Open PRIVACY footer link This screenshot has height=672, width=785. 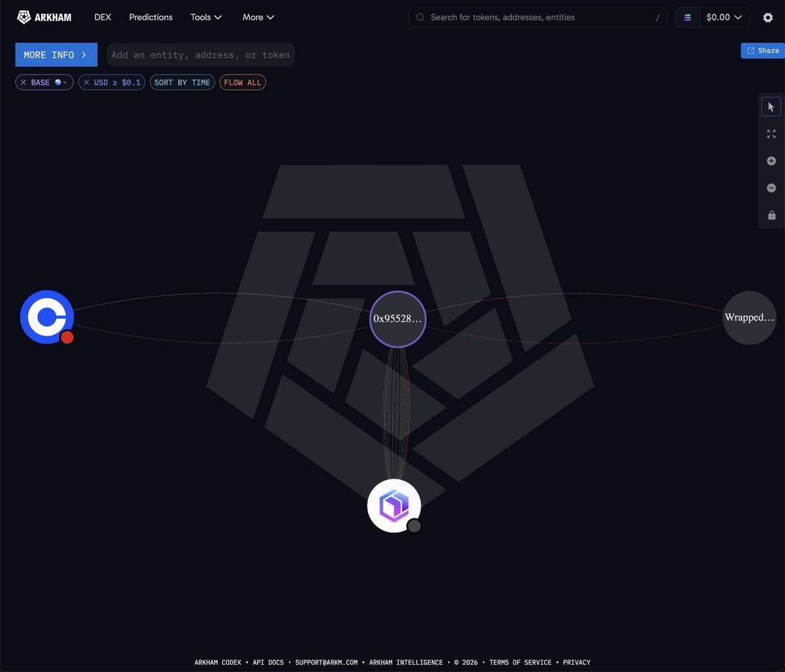(x=577, y=662)
